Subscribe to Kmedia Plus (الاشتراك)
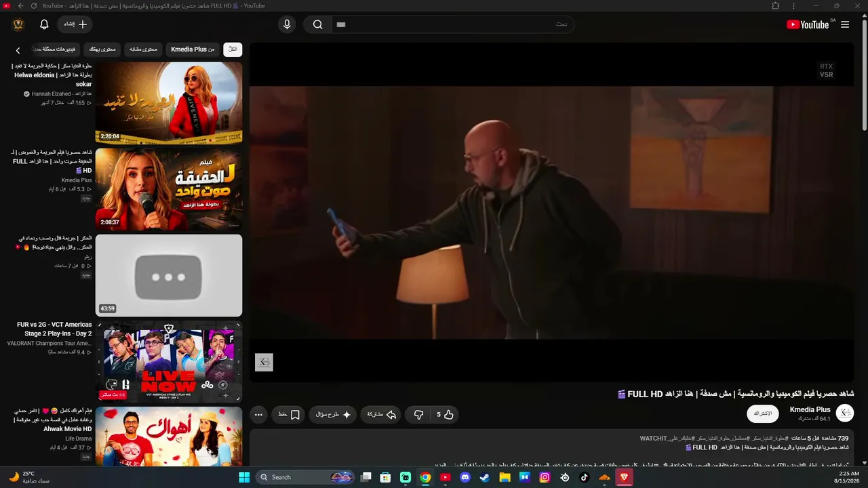Screen dimensions: 868x488 pyautogui.click(x=763, y=413)
